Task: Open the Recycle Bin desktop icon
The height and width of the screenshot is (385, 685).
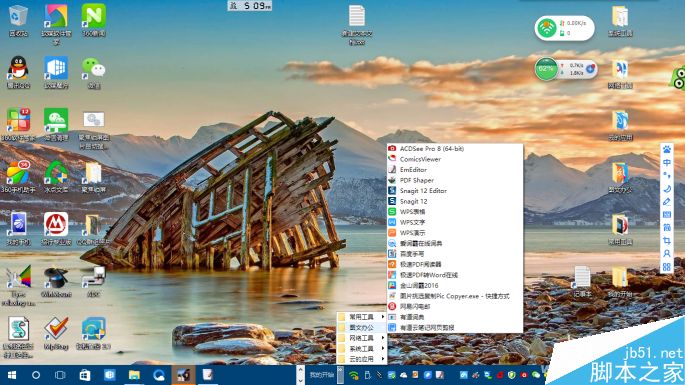Action: tap(18, 20)
